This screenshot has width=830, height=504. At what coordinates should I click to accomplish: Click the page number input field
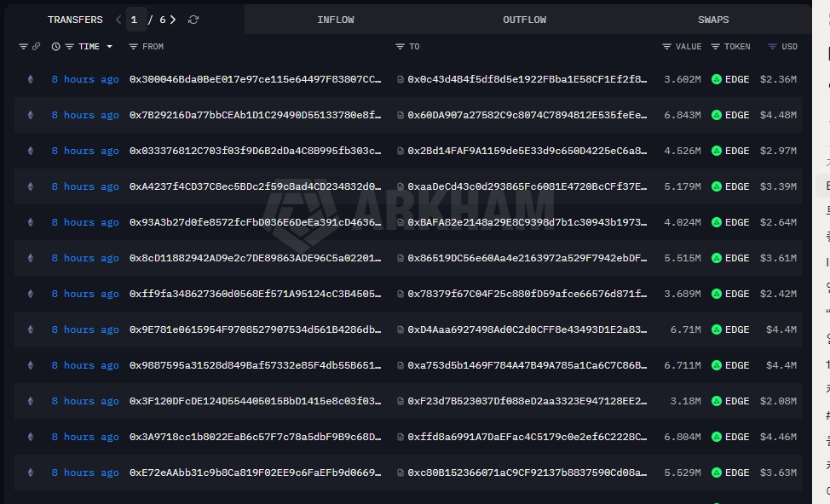click(135, 20)
